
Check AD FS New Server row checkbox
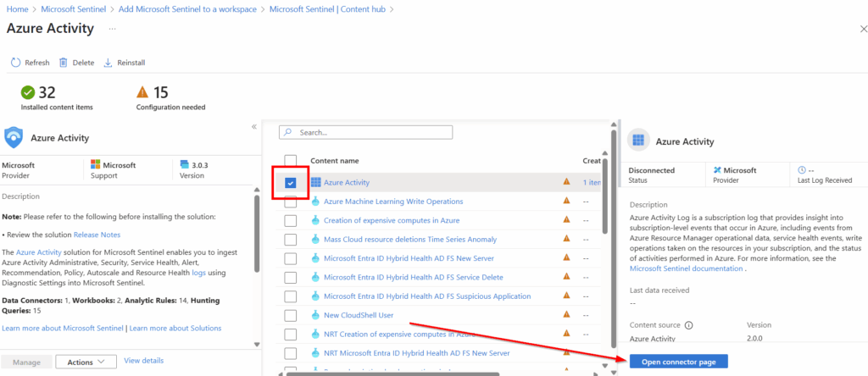(x=291, y=258)
